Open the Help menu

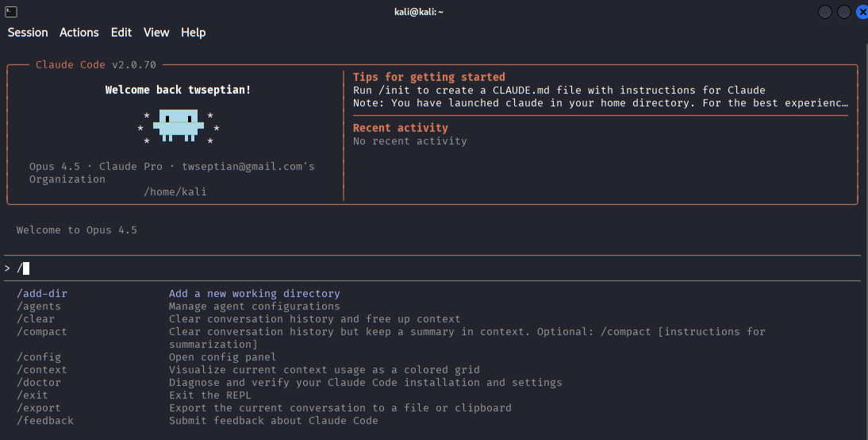[x=193, y=33]
